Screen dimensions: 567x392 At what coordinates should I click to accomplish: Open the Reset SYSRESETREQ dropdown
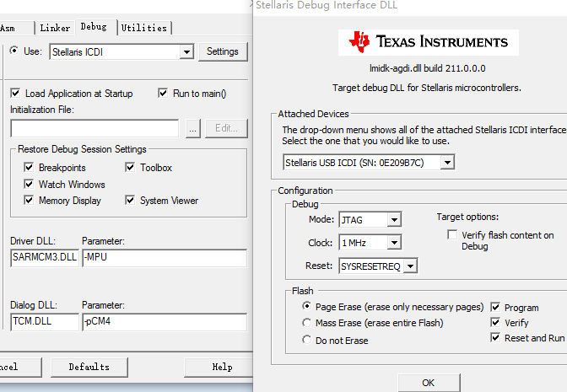coord(410,266)
